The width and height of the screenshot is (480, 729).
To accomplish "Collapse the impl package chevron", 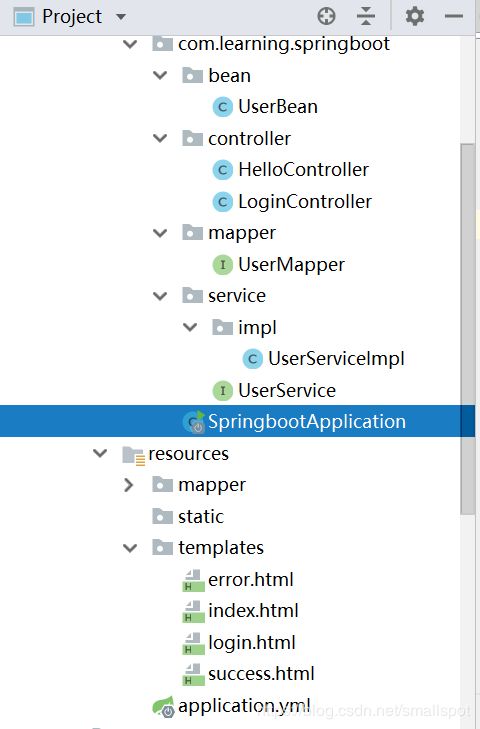I will pos(190,327).
